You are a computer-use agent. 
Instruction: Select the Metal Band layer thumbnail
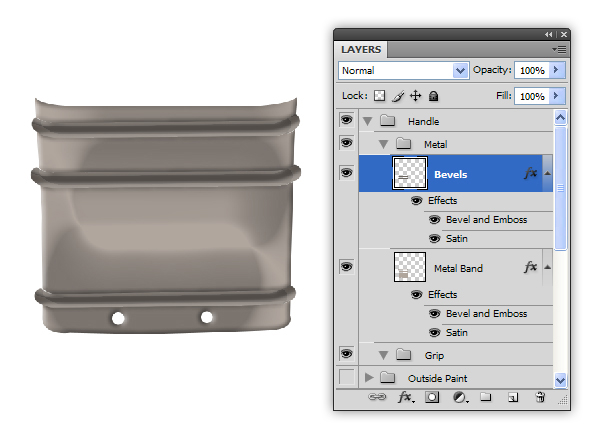coord(410,267)
